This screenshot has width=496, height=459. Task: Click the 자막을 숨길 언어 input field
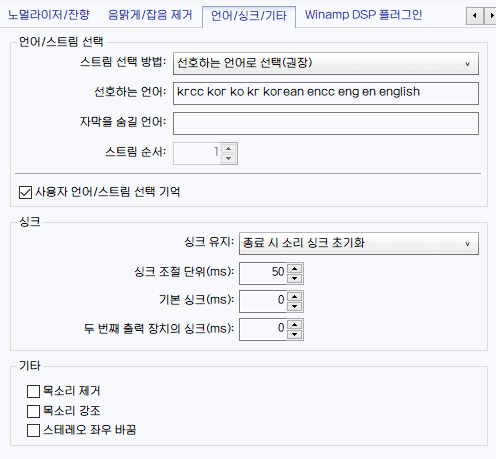pos(326,123)
